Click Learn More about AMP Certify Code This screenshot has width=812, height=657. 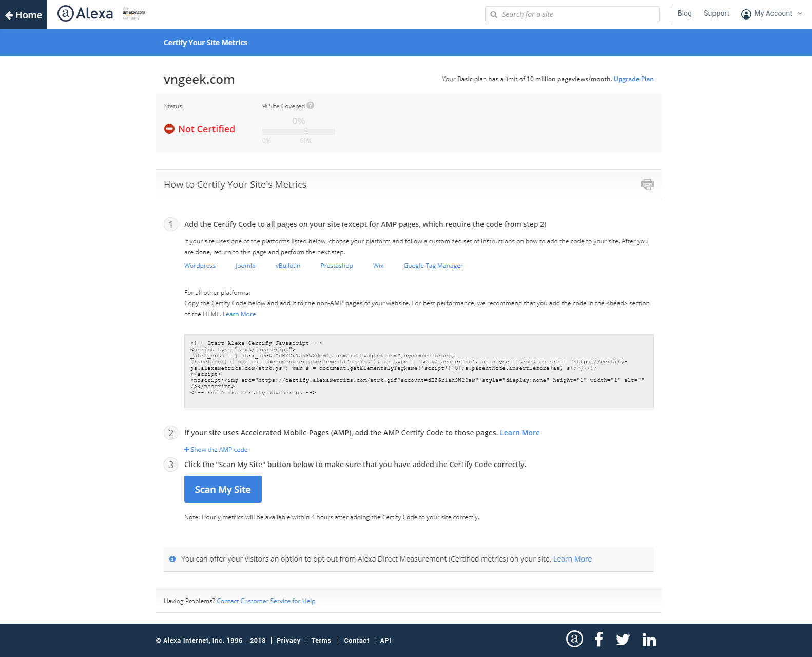point(520,433)
